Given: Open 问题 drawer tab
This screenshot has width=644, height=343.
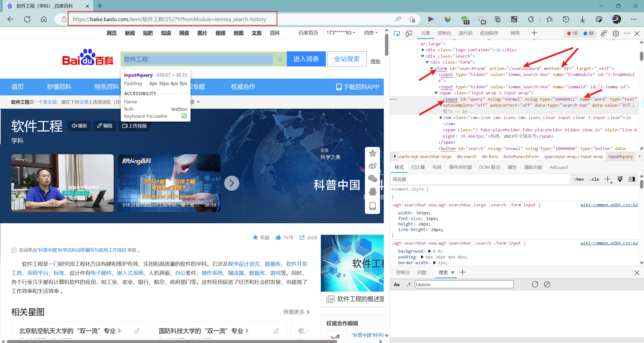Looking at the screenshot, I should point(422,273).
